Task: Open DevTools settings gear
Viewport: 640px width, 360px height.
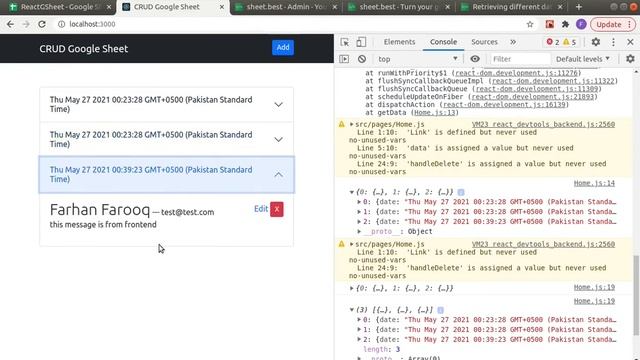Action: 596,42
